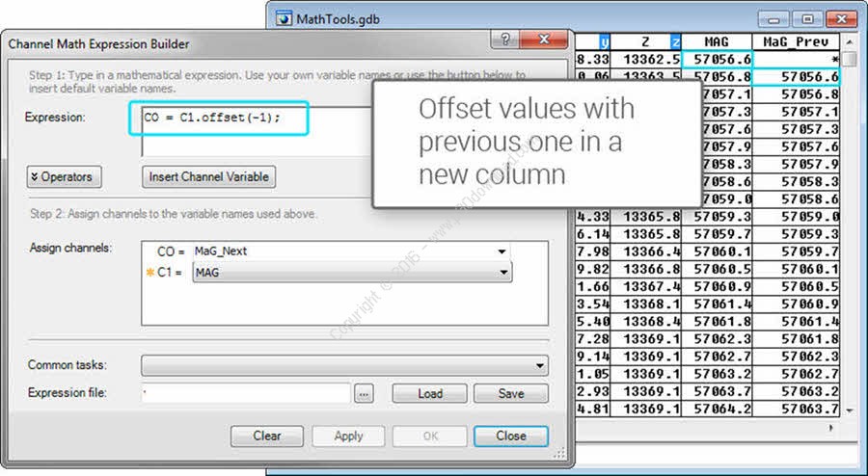Click the help question mark button in dialog
This screenshot has height=476, width=868.
point(504,40)
